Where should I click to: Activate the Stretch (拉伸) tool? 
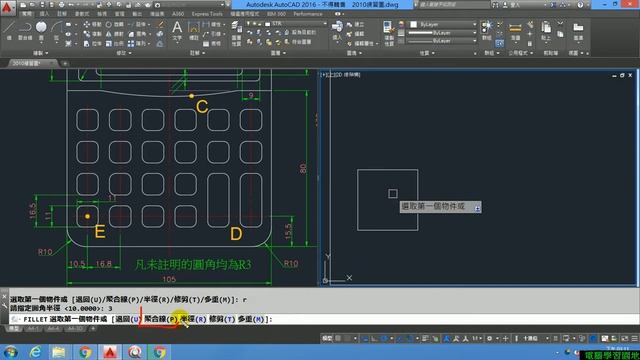click(93, 44)
